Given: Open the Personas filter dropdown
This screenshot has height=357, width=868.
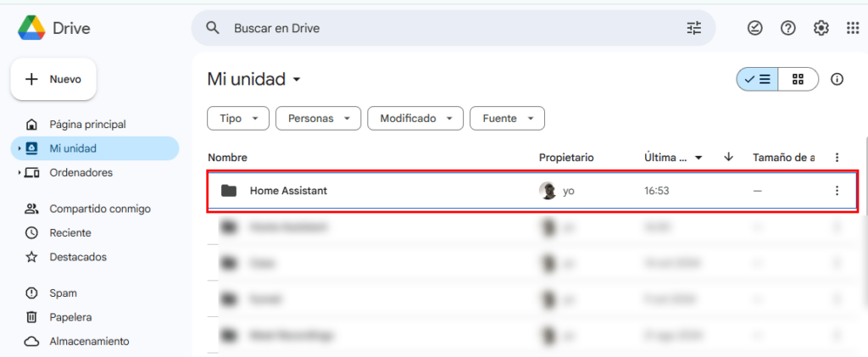Looking at the screenshot, I should point(318,119).
